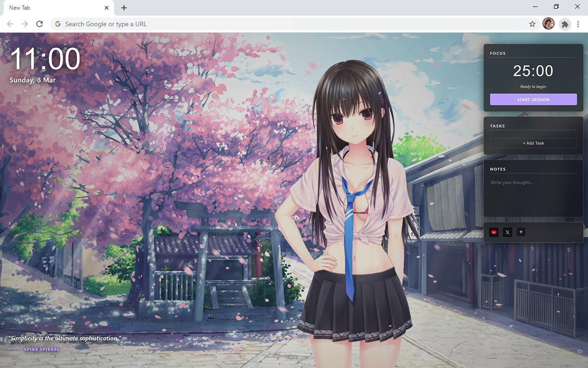Click the browser forward arrow
Screen dimensions: 588x368
(x=25, y=24)
